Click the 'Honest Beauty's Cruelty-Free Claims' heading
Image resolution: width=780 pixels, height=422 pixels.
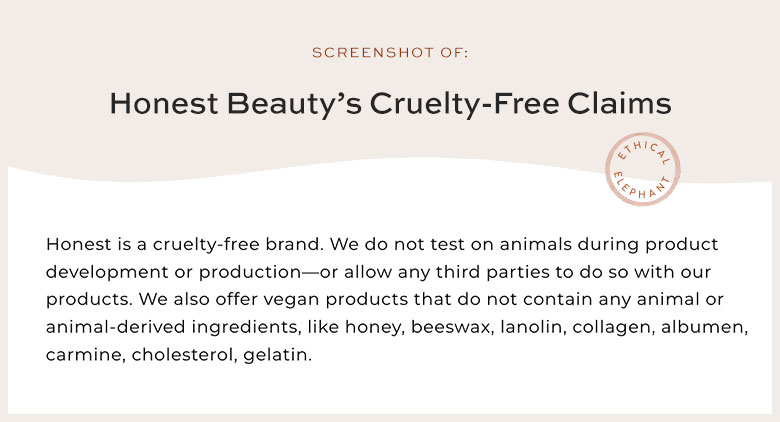390,104
